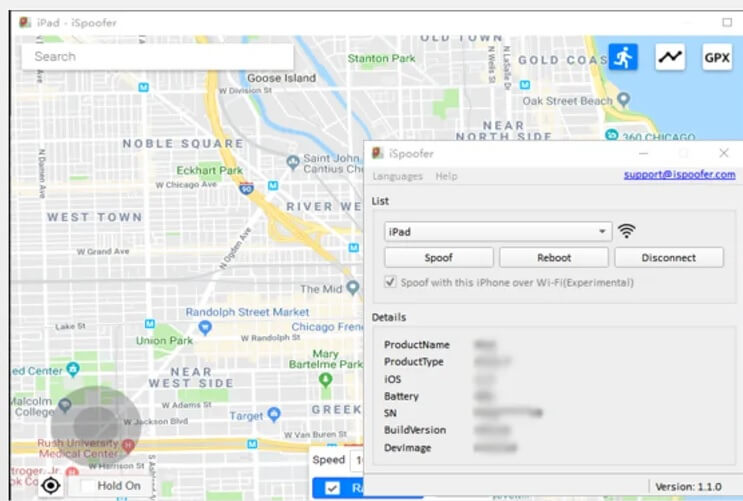Click the Reboot button

point(553,257)
